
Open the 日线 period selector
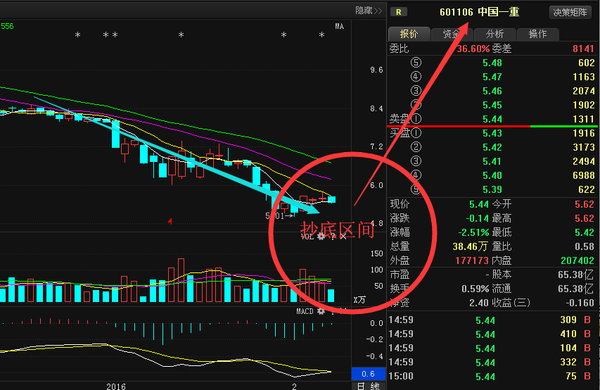(368, 386)
